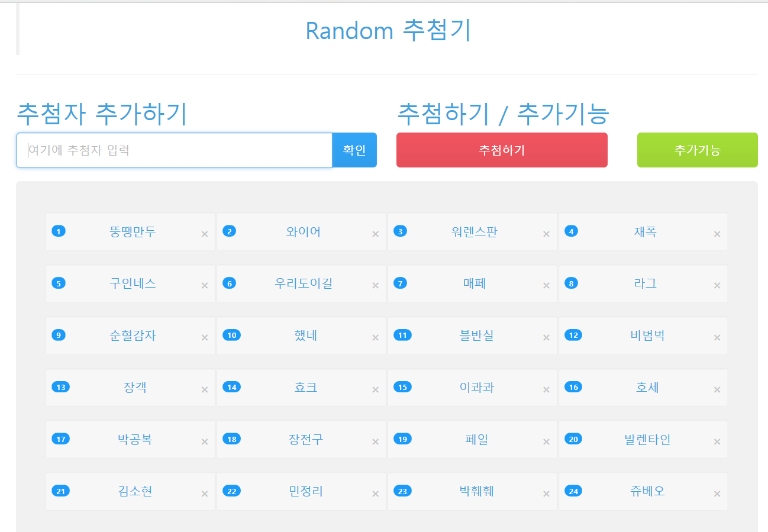Delete 호세 entry using X icon
Screen dimensions: 768x532
(717, 389)
